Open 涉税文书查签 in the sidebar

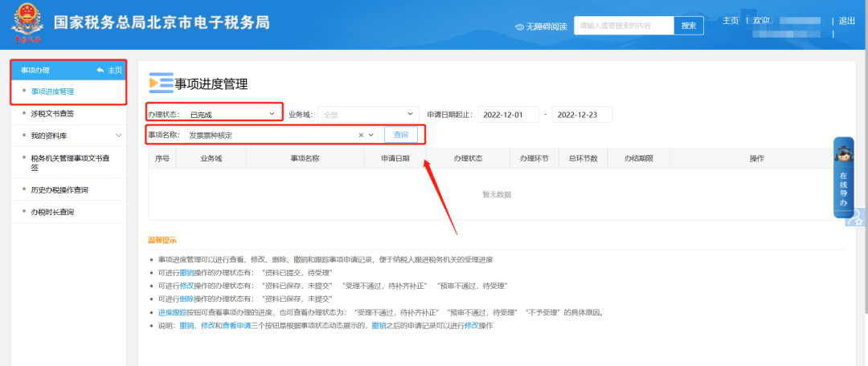pos(52,114)
